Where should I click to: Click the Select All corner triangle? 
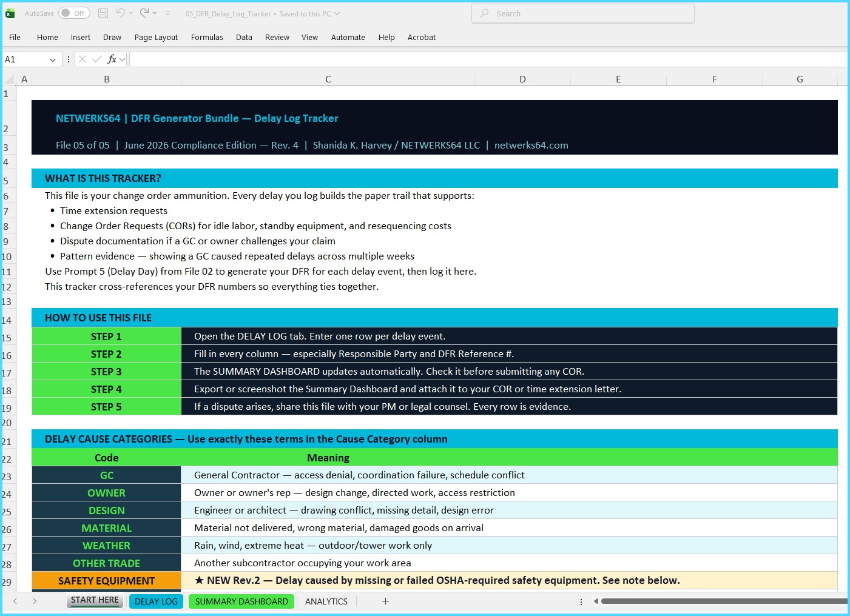coord(9,79)
